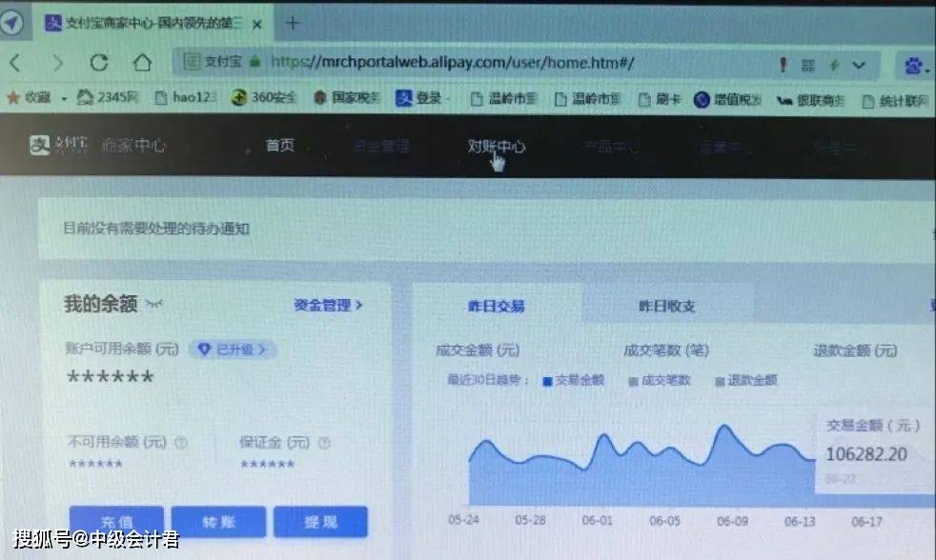Click the lightning bolt icon in address bar

point(834,65)
